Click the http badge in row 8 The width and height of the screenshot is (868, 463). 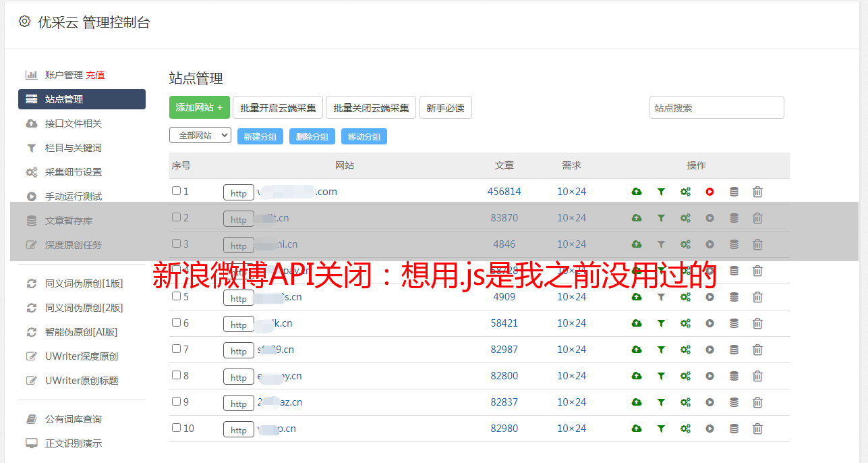pos(239,377)
